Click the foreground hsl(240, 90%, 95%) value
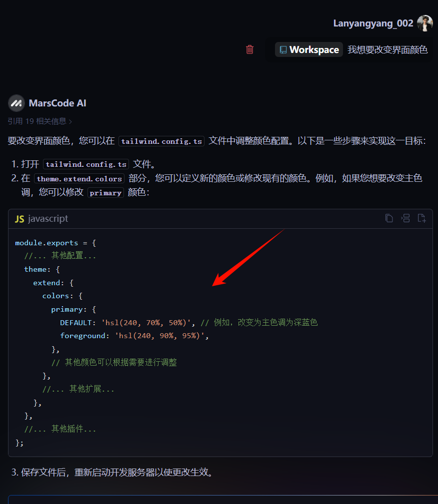 coord(159,336)
